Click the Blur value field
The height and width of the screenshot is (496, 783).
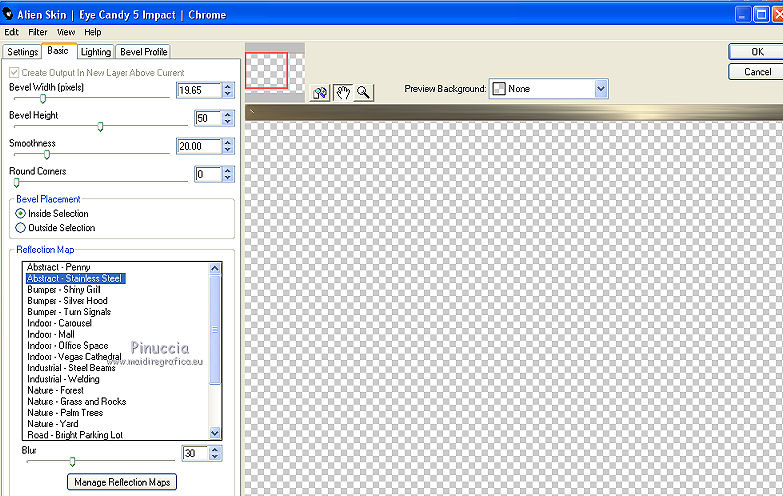[x=195, y=453]
